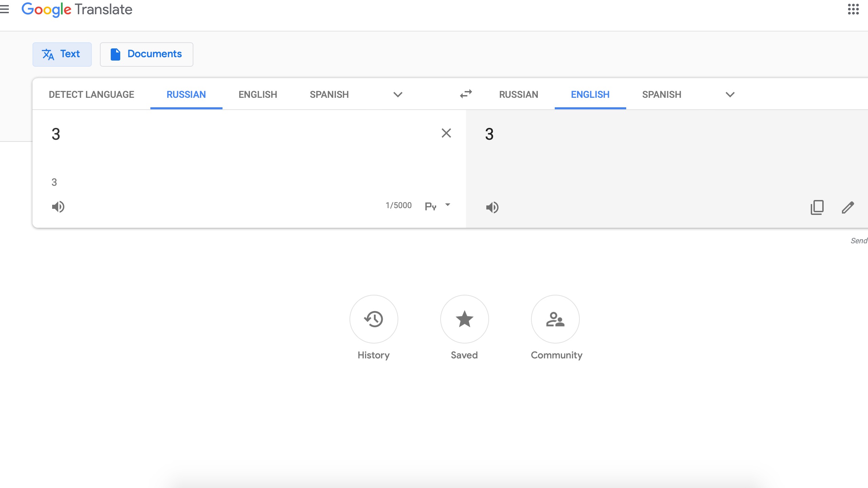868x488 pixels.
Task: Select Text translation mode
Action: (62, 54)
